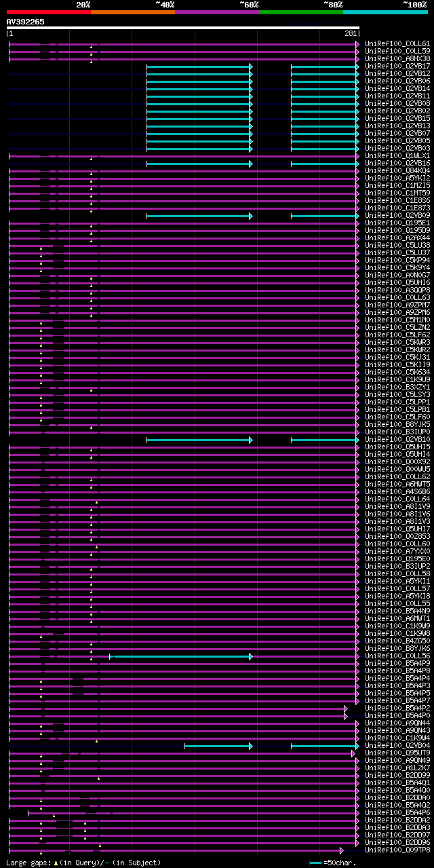Select the UniRef100_C1MZI5 label

[x=397, y=185]
